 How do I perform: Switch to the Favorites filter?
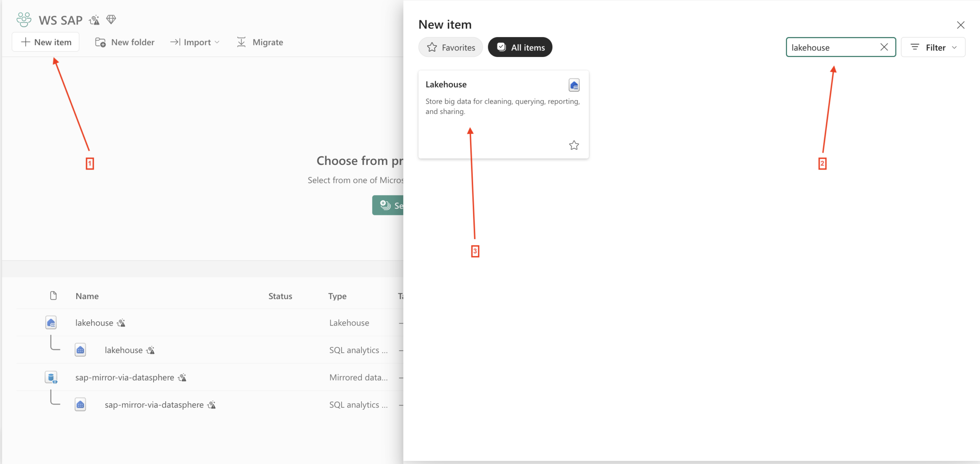pyautogui.click(x=451, y=47)
